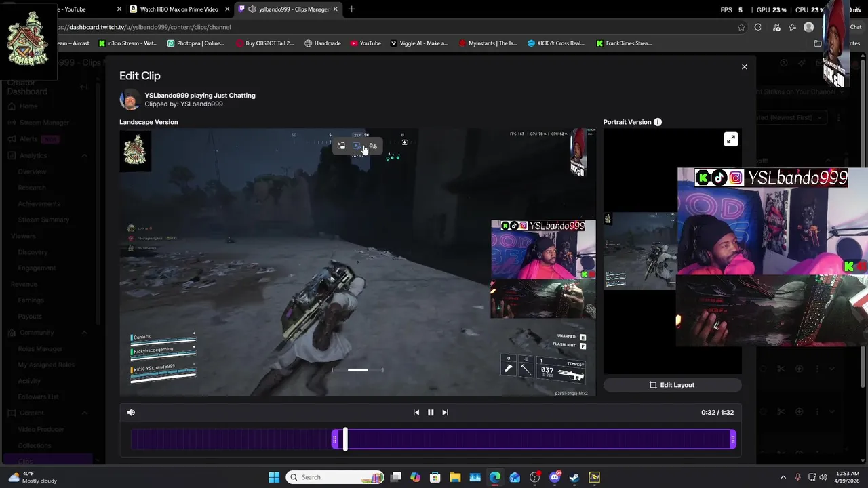Skip to next frame marker
The image size is (868, 488).
tap(445, 412)
